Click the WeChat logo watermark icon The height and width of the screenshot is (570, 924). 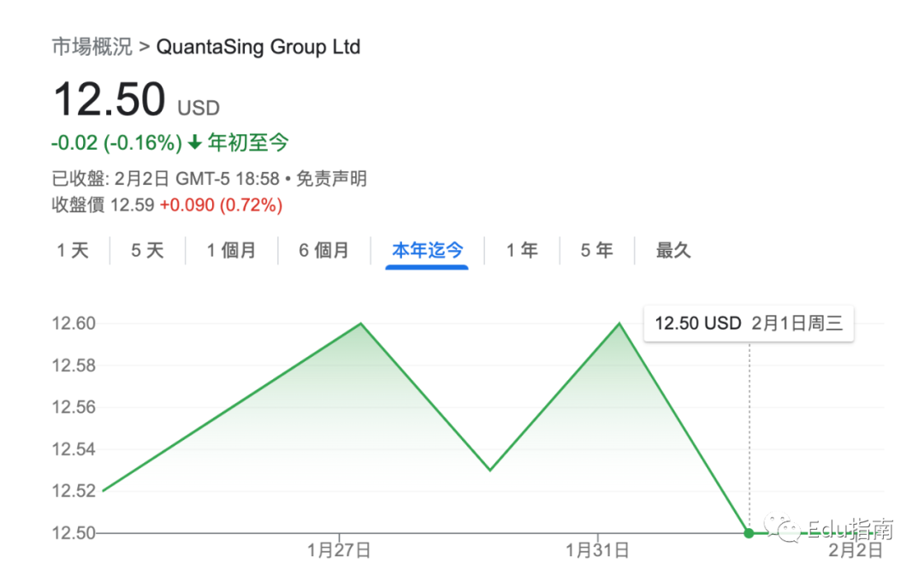pos(783,529)
